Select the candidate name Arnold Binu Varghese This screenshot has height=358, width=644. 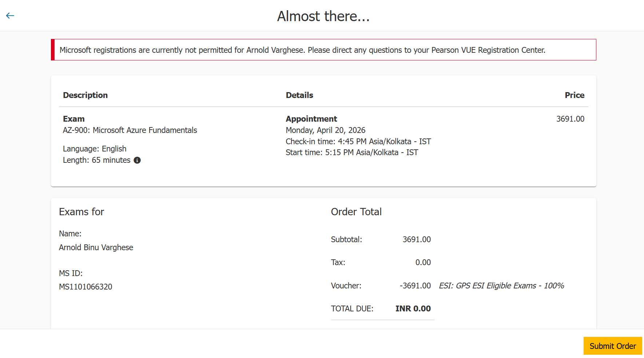96,248
